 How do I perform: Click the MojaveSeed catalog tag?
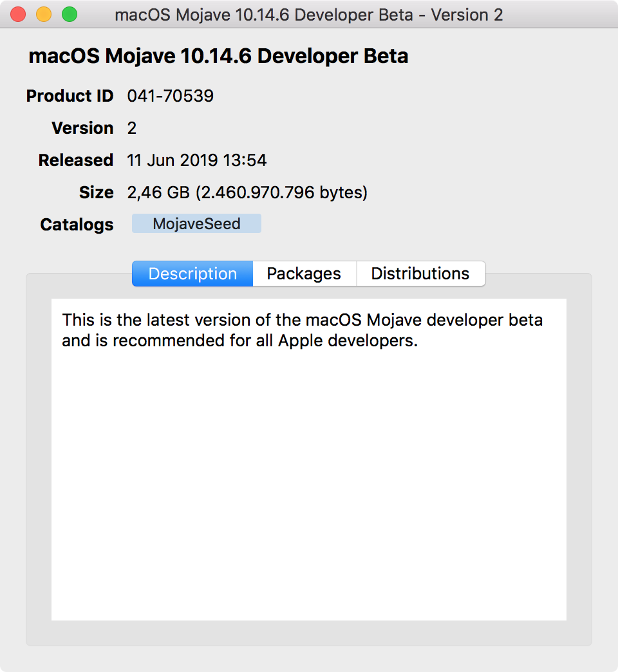(197, 224)
